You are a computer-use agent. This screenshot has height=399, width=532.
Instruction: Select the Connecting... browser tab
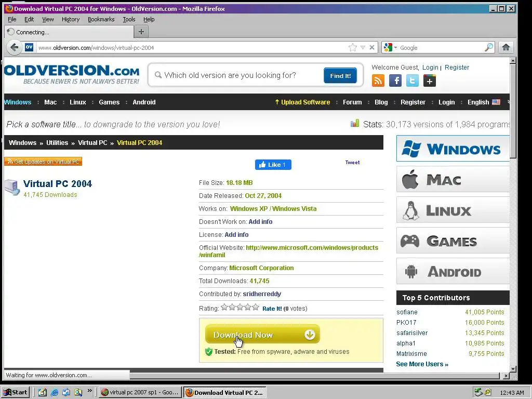(69, 32)
